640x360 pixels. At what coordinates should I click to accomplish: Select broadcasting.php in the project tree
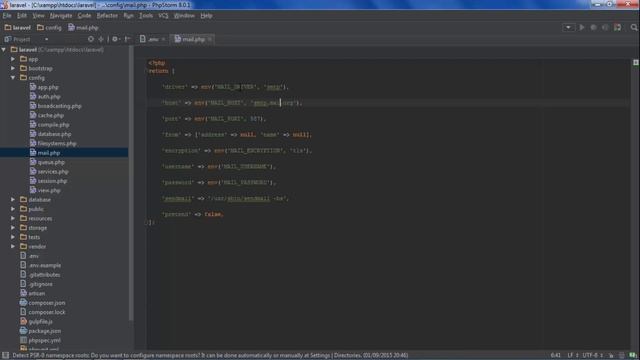[60, 106]
